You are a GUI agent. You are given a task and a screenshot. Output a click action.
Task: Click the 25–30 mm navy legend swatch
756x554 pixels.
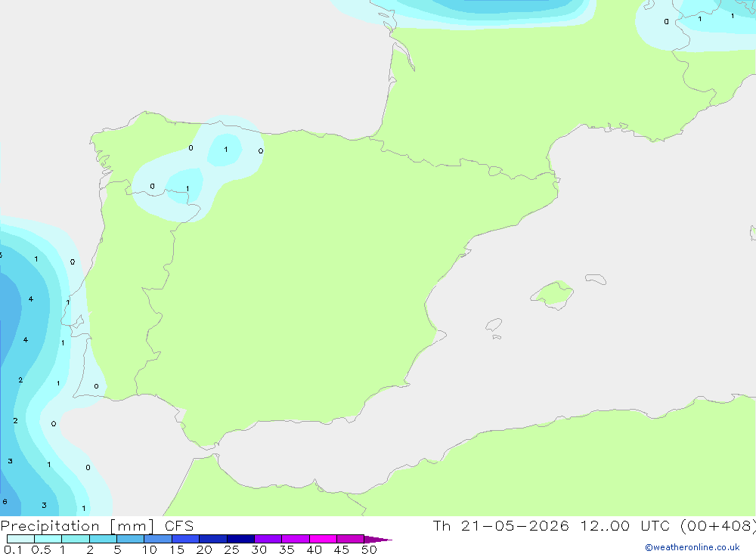(x=240, y=539)
